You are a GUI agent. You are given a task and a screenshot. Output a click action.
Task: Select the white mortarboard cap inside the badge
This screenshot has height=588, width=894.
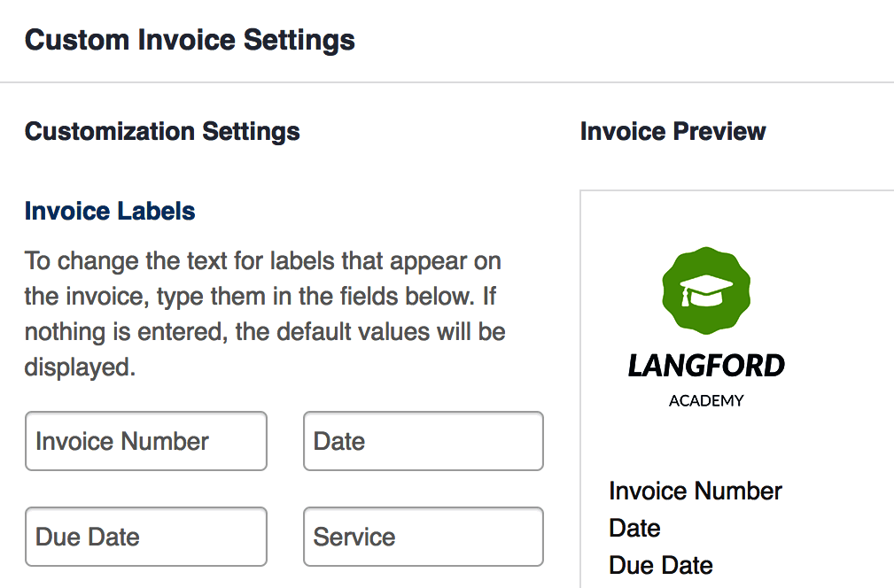(706, 290)
